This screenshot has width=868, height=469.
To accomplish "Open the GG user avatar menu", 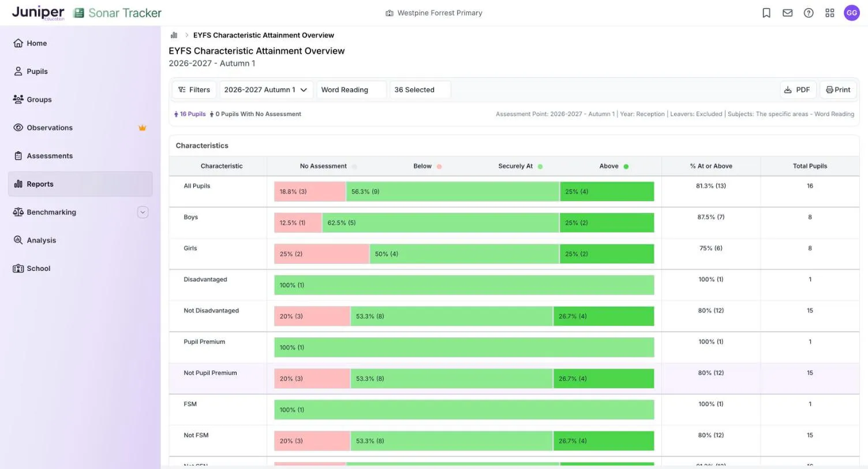I will [x=852, y=13].
